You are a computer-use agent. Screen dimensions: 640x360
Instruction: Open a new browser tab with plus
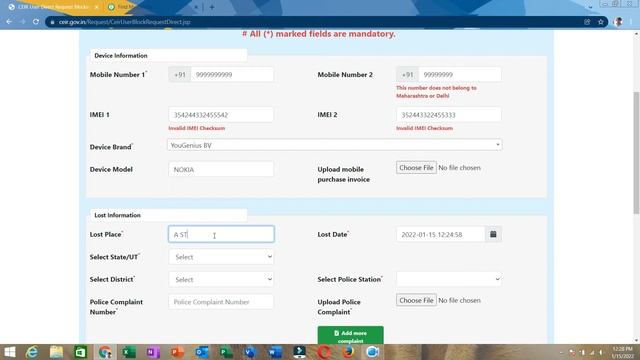pos(211,7)
